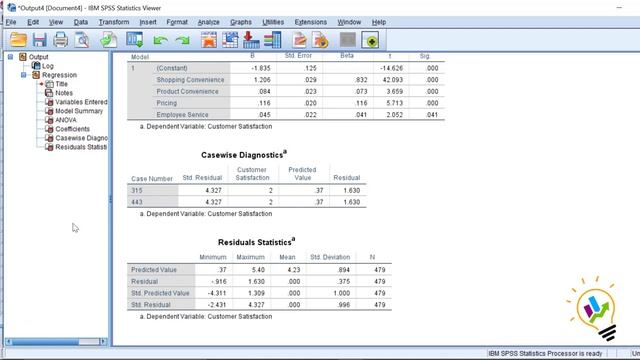Select the Title item icon in outline
The height and width of the screenshot is (360, 640).
point(49,84)
